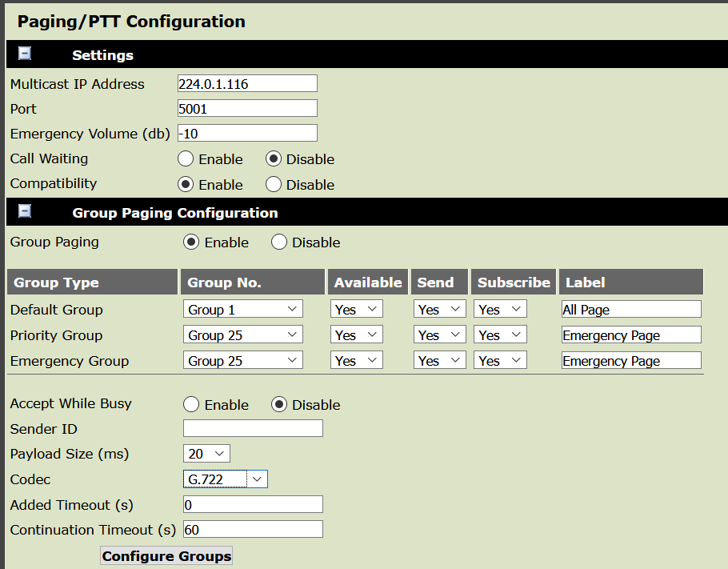Focus the Continuation Timeout field

point(253,530)
